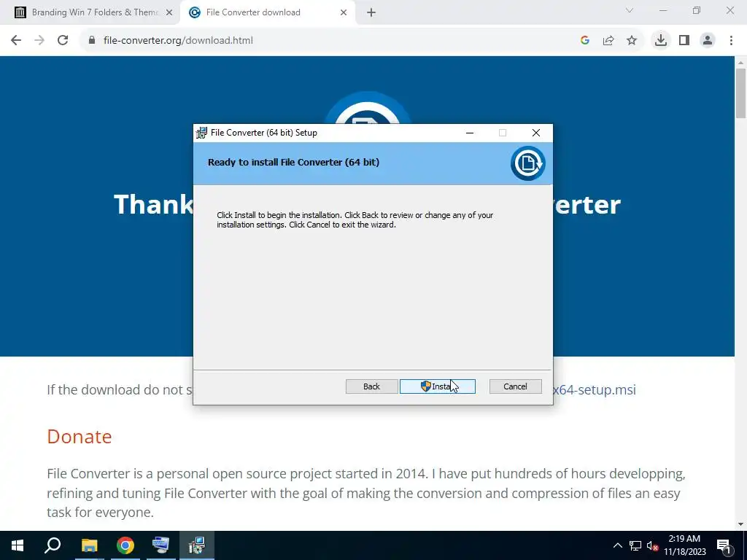Open tab search dropdown arrow

point(630,10)
